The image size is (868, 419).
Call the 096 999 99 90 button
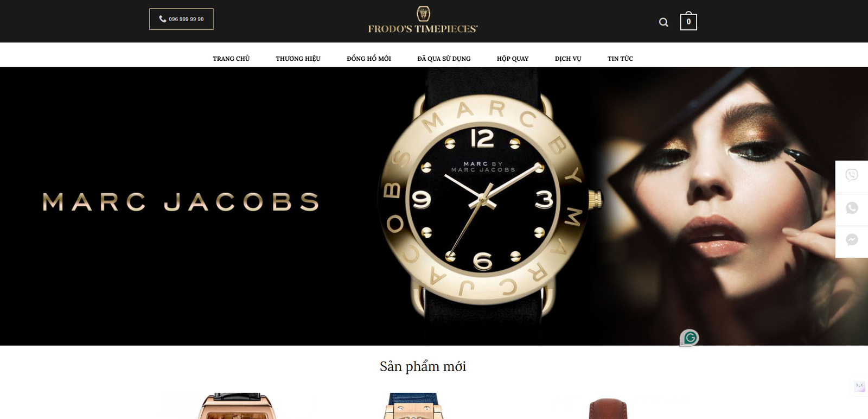click(x=181, y=19)
